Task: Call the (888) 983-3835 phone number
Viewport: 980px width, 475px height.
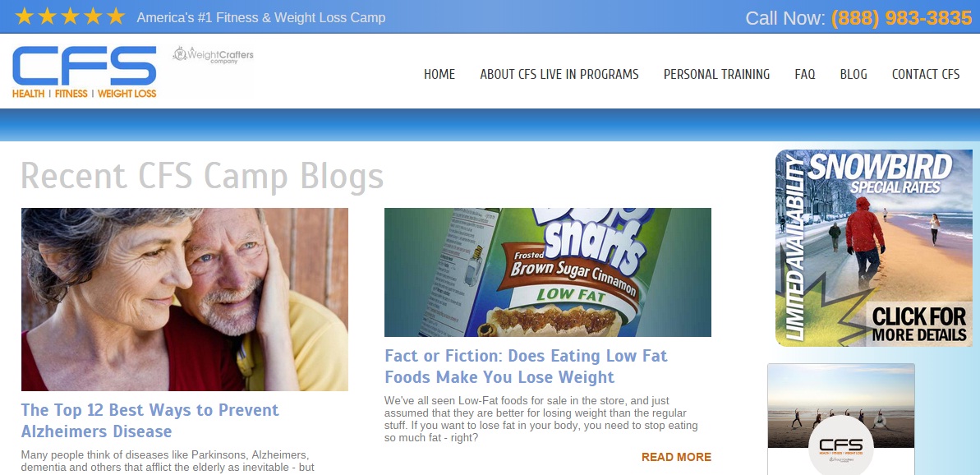Action: 901,18
